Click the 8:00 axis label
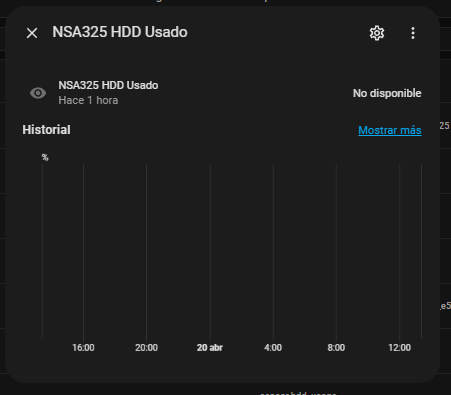The image size is (451, 395). [336, 348]
